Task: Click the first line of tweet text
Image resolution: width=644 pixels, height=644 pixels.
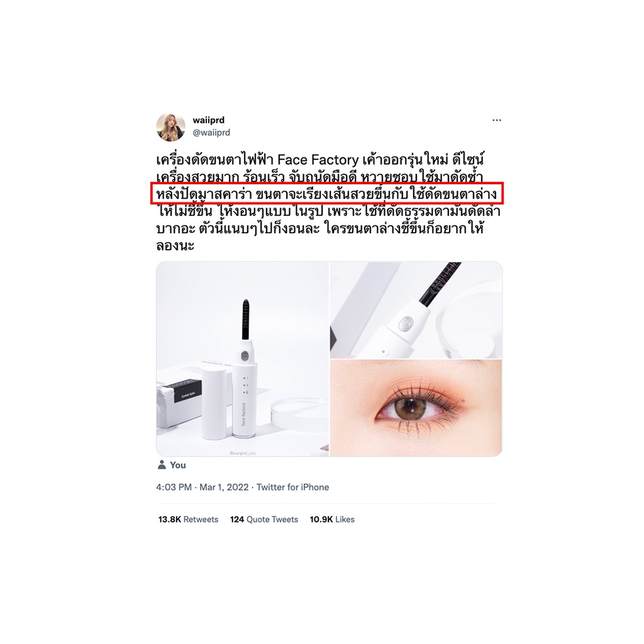Action: [x=321, y=159]
